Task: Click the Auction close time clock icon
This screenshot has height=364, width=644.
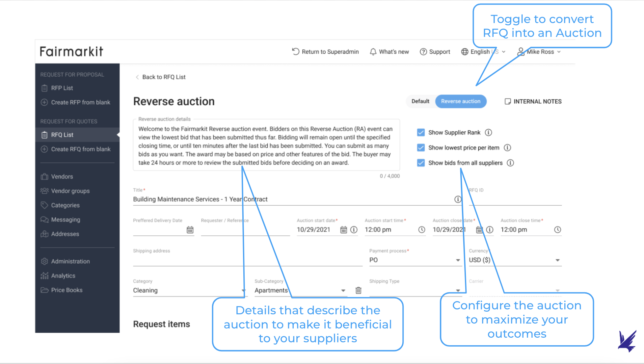Action: [557, 230]
